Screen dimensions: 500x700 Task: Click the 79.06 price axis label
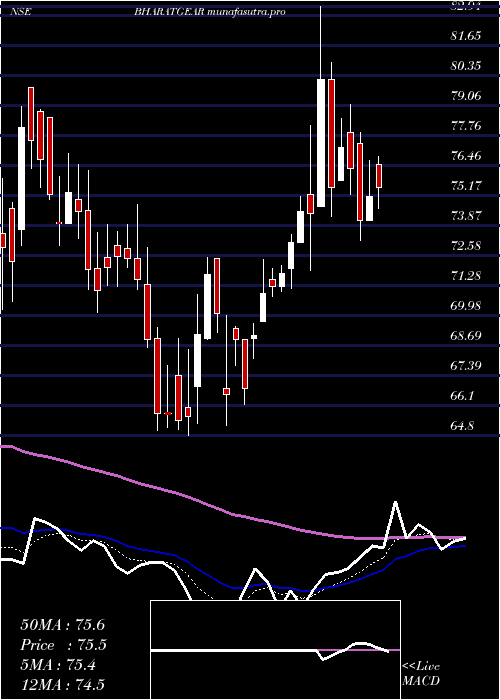[x=466, y=96]
